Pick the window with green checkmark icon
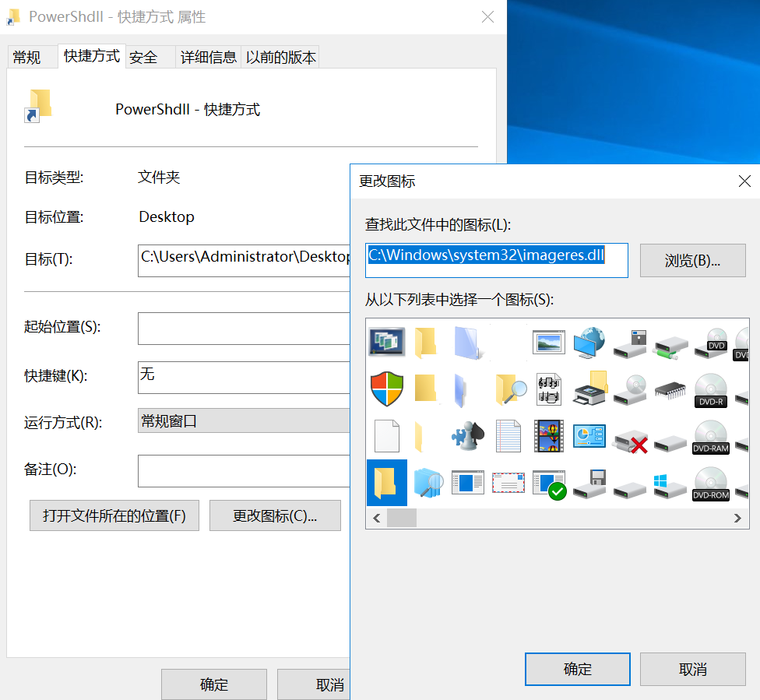 (549, 485)
